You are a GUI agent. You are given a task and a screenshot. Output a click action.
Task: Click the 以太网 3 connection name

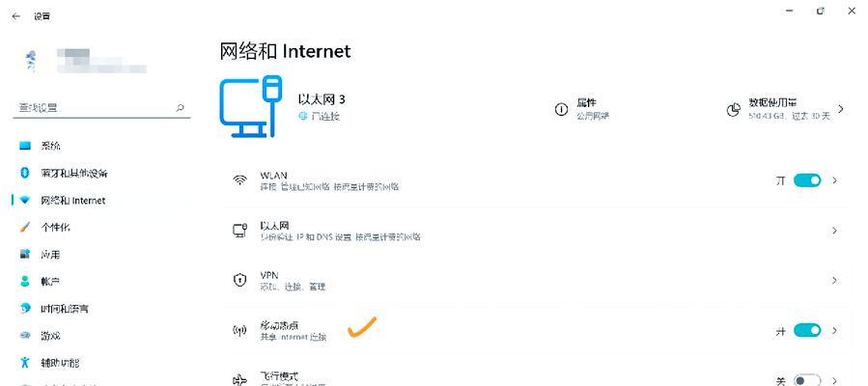click(x=322, y=99)
